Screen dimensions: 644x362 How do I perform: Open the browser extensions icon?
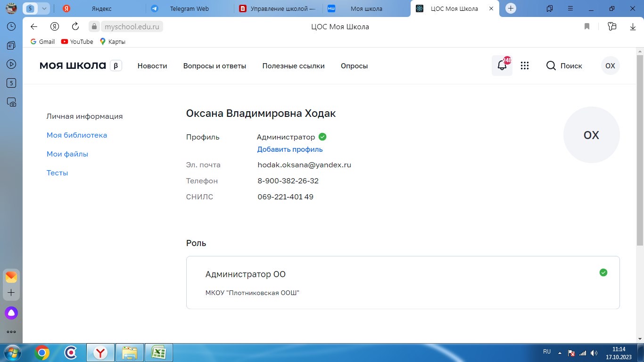tap(612, 27)
